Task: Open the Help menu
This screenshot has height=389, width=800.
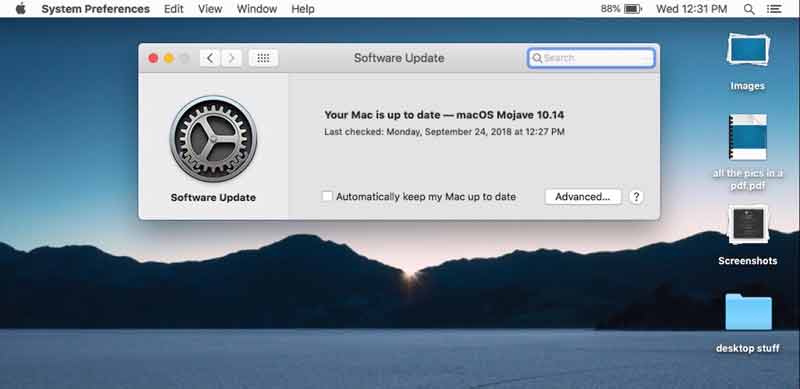Action: (x=303, y=9)
